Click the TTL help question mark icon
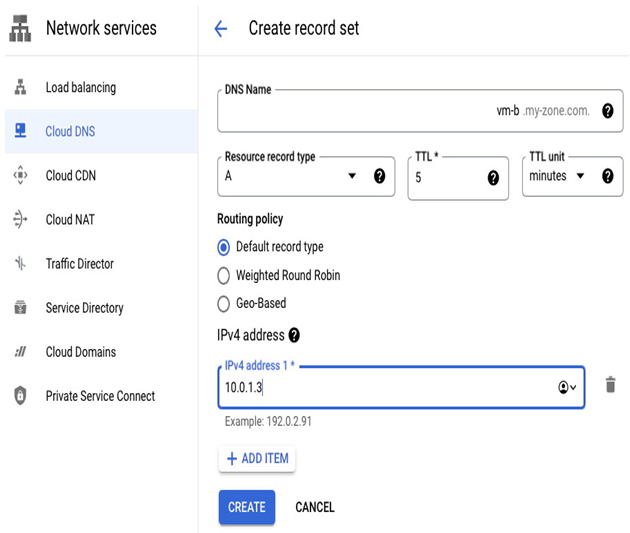Viewport: 630px width, 533px height. (493, 178)
